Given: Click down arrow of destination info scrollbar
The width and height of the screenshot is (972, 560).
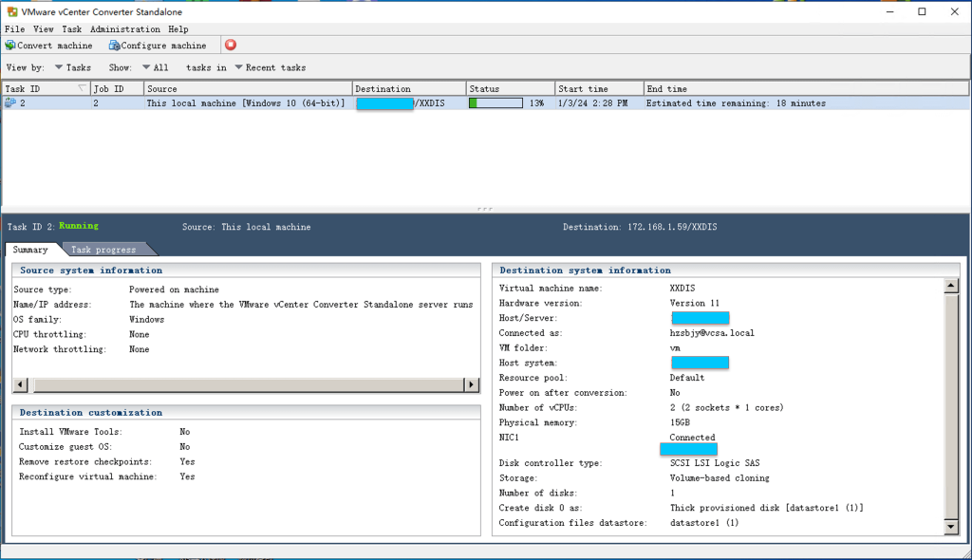Looking at the screenshot, I should click(951, 527).
